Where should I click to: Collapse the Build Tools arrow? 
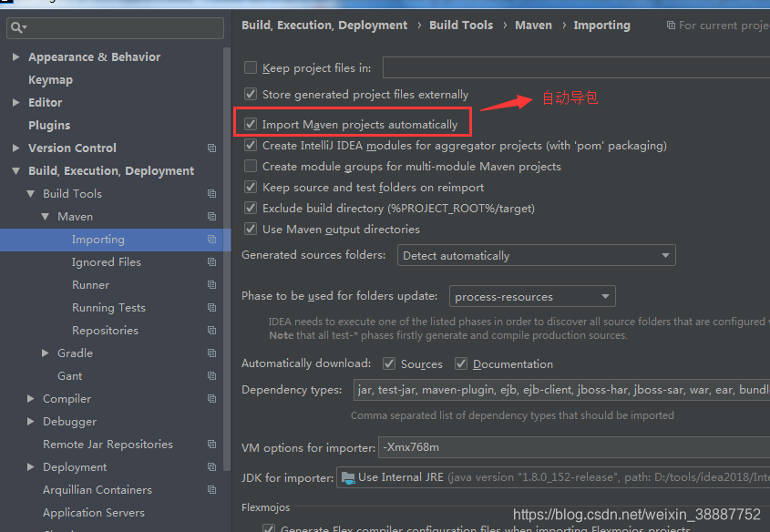point(30,194)
